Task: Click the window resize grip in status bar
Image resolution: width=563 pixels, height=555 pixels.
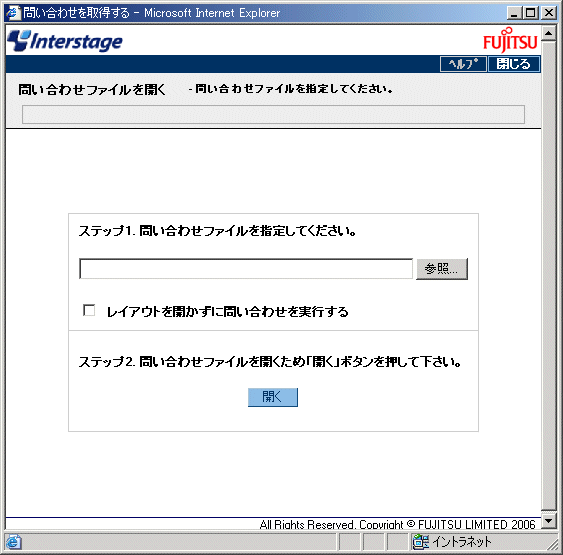Action: [x=552, y=545]
